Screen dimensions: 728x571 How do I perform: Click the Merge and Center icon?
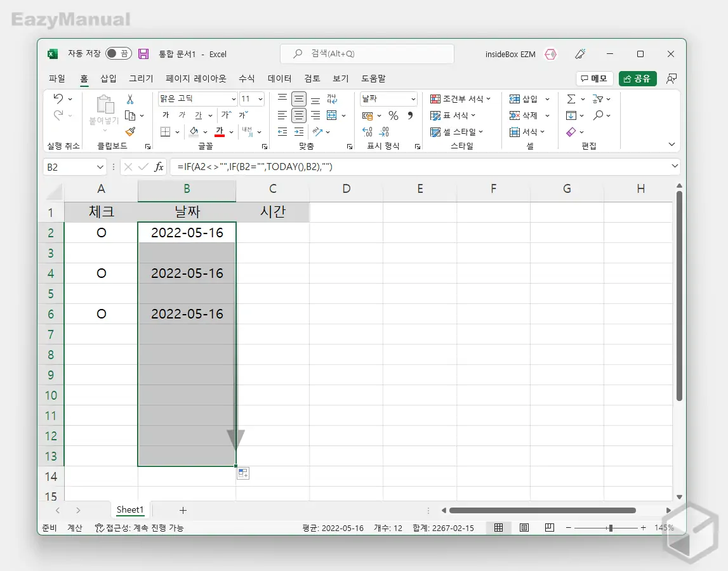332,115
